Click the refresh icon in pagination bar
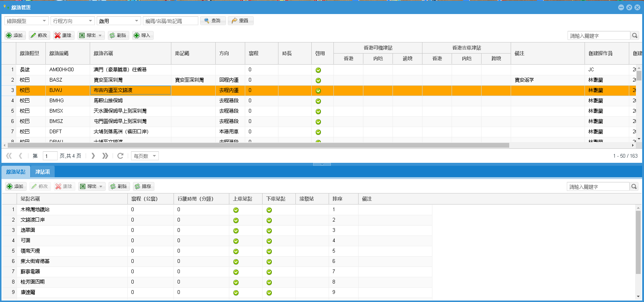Viewport: 644px width, 302px height. [120, 156]
